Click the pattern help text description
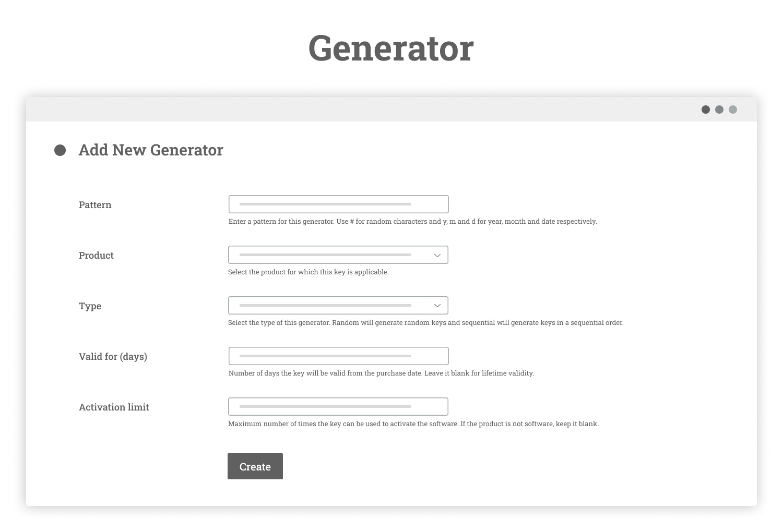This screenshot has height=532, width=783. [x=413, y=222]
